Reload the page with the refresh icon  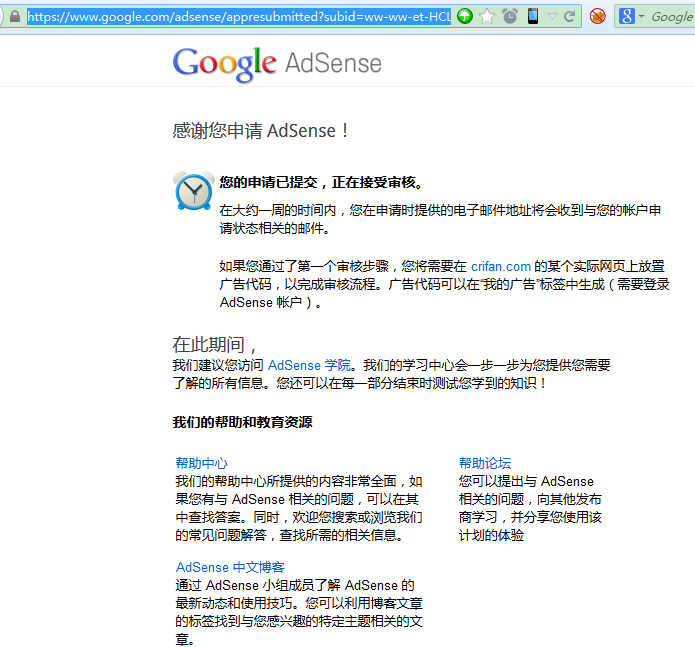[x=570, y=17]
